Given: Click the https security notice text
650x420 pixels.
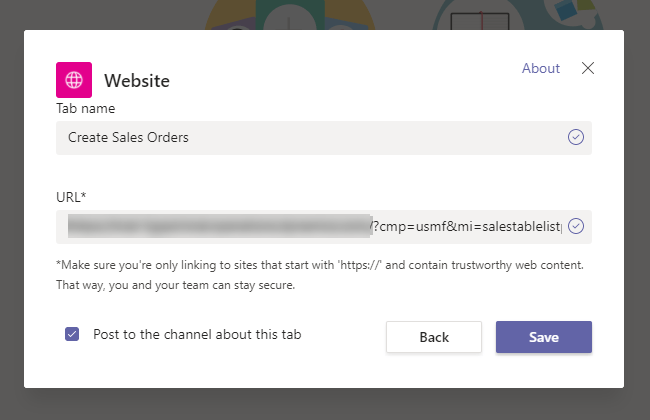Looking at the screenshot, I should (320, 274).
